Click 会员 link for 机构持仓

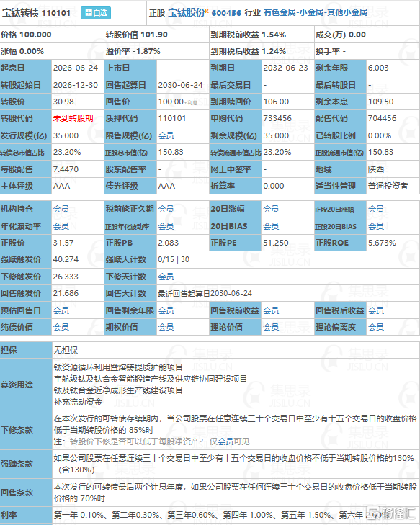click(61, 210)
